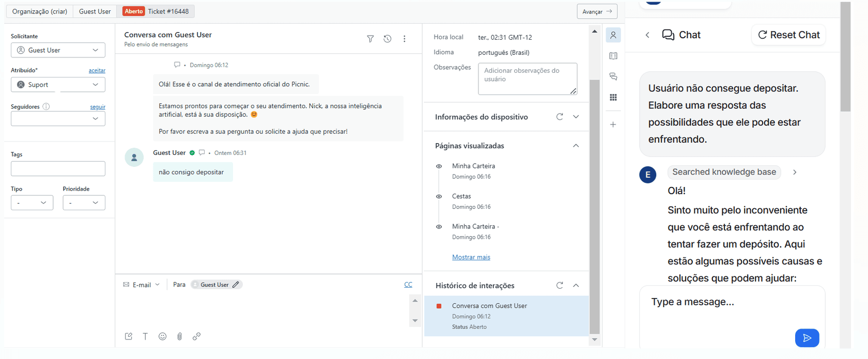Open knowledge base book sidebar icon
Viewport: 868px width, 359px height.
pyautogui.click(x=613, y=56)
